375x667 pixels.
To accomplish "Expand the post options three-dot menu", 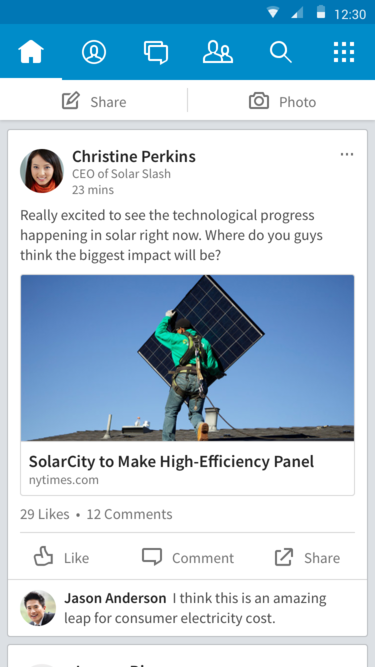I will [347, 154].
